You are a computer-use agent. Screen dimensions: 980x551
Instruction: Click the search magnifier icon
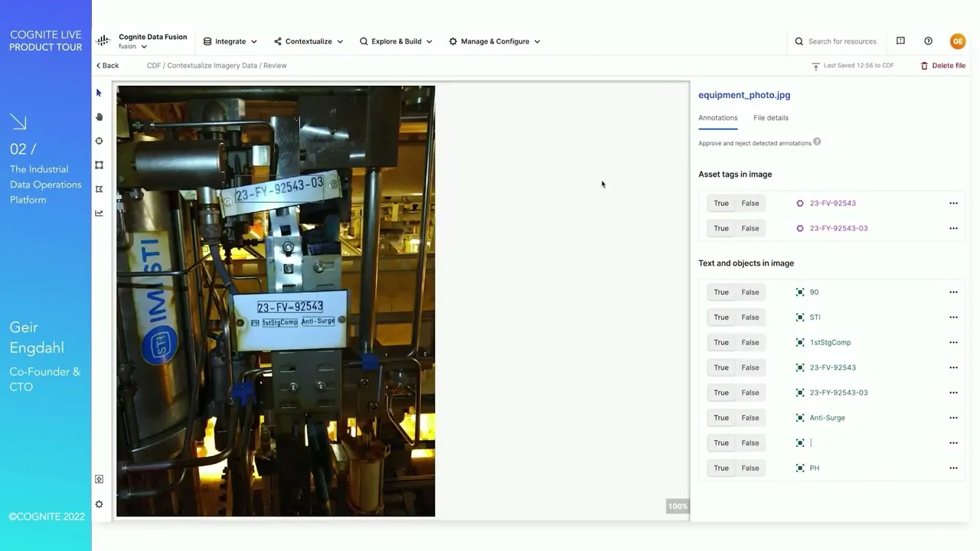pos(799,41)
